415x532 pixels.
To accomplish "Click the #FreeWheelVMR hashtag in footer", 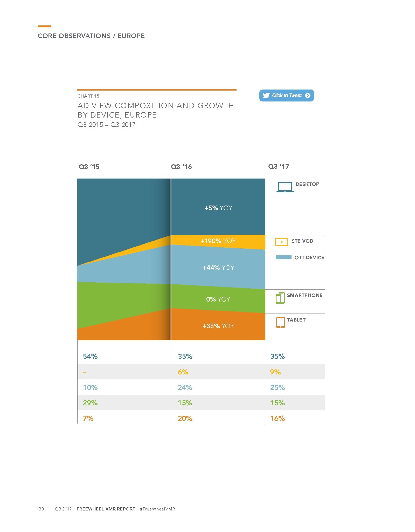I will tap(157, 509).
